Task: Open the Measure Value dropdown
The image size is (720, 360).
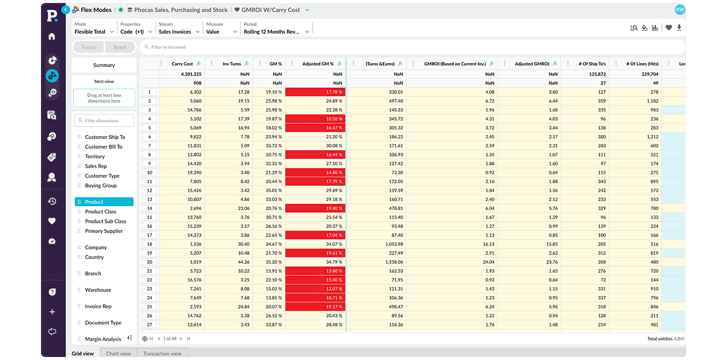Action: tap(222, 28)
